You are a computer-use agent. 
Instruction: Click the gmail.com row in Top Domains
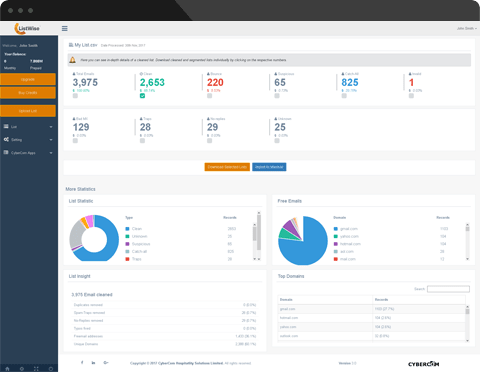(x=372, y=309)
